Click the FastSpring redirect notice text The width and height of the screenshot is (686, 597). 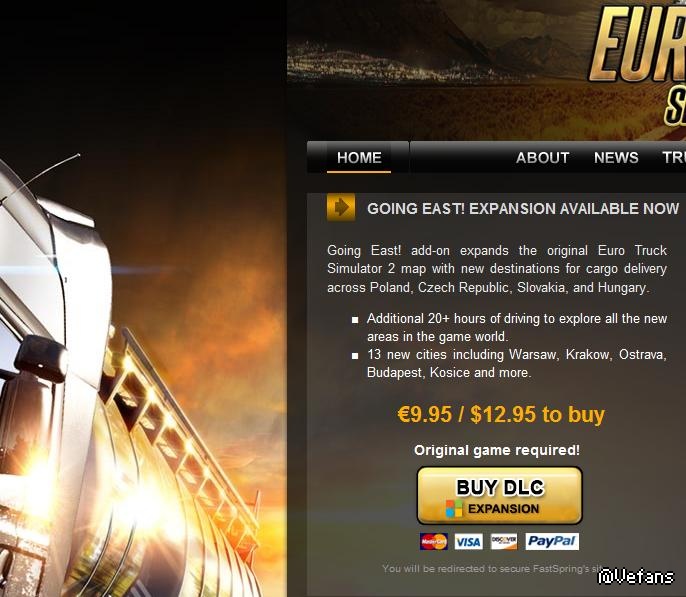click(492, 569)
